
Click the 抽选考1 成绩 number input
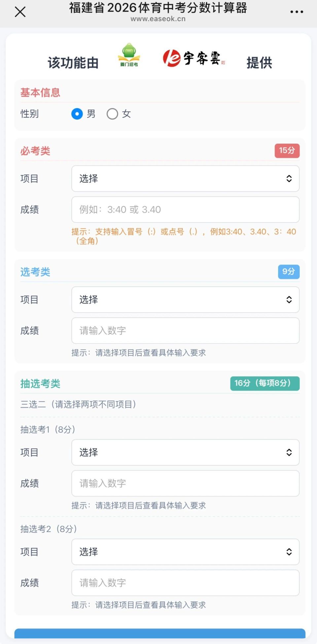click(185, 483)
